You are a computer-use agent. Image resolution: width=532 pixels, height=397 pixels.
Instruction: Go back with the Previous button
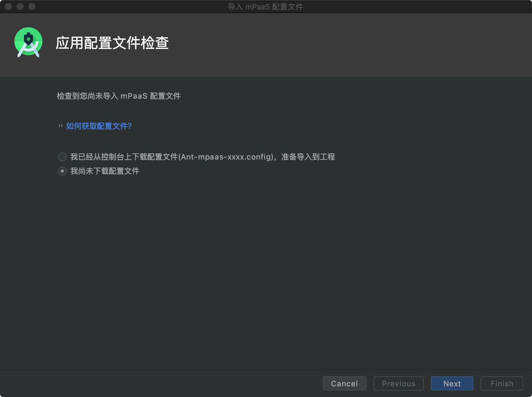pos(399,383)
